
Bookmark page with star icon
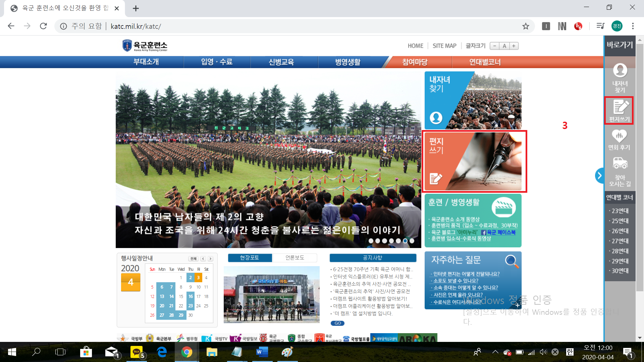526,26
